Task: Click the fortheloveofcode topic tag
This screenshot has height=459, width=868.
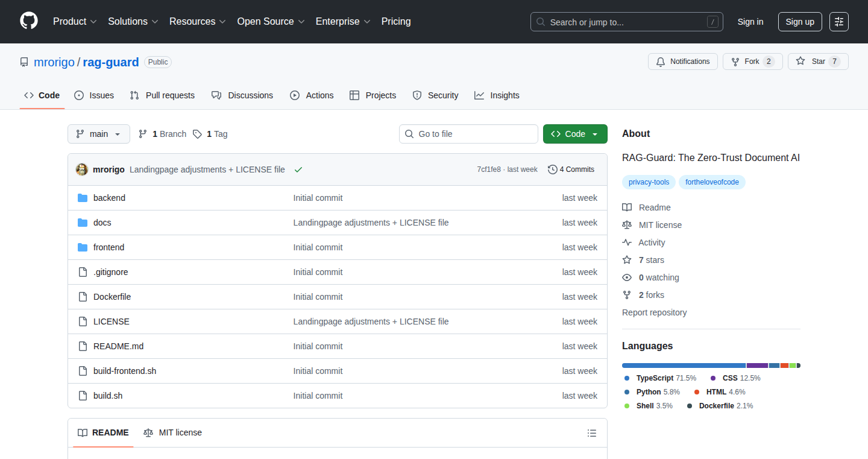Action: coord(712,182)
